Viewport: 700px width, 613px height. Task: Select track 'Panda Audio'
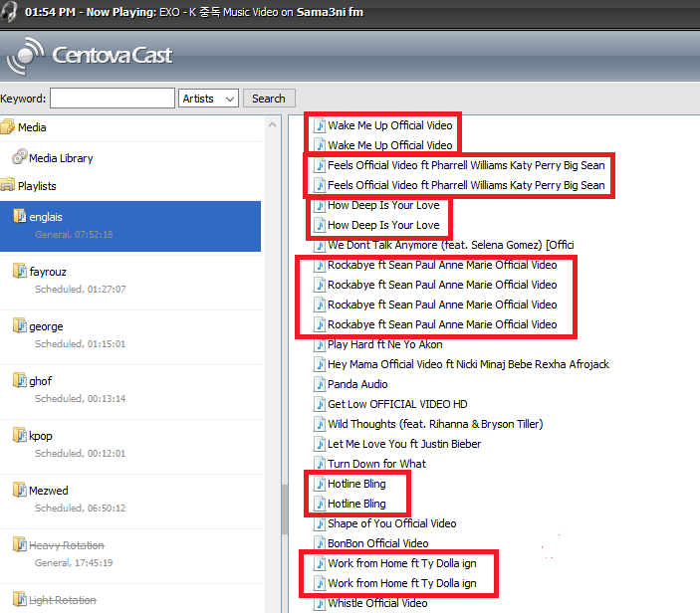[357, 384]
